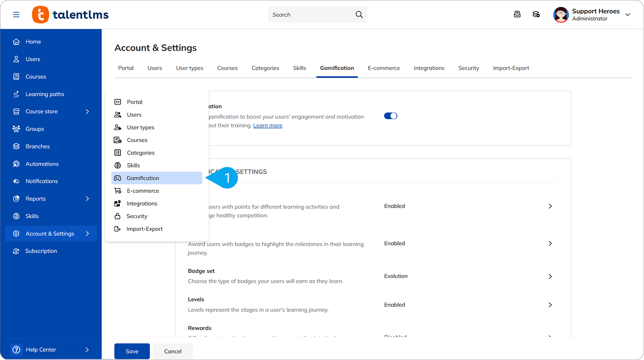Image resolution: width=644 pixels, height=360 pixels.
Task: Select Import-Export in the submenu
Action: pyautogui.click(x=144, y=229)
